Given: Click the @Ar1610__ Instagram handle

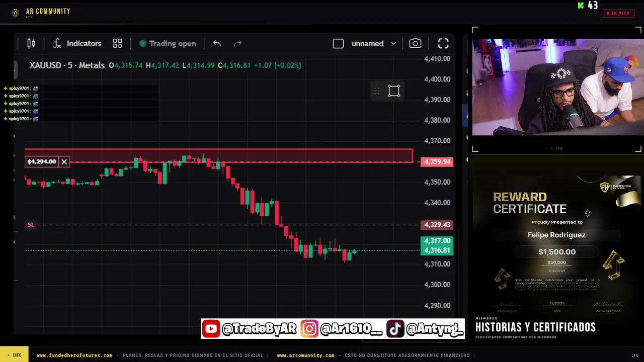Looking at the screenshot, I should point(351,329).
